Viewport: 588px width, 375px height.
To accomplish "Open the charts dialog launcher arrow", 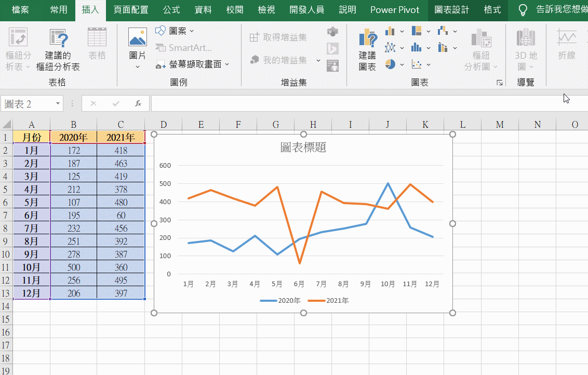I will [x=500, y=83].
